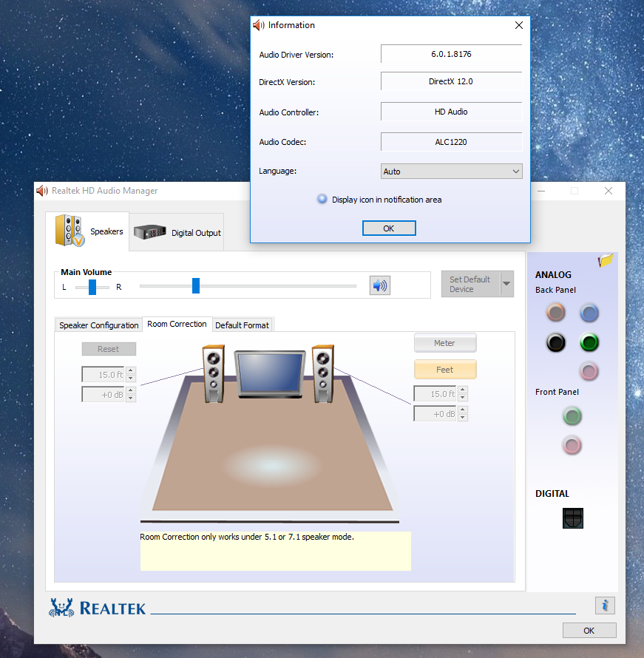Switch to the Speaker Configuration tab
This screenshot has height=658, width=644.
[98, 325]
